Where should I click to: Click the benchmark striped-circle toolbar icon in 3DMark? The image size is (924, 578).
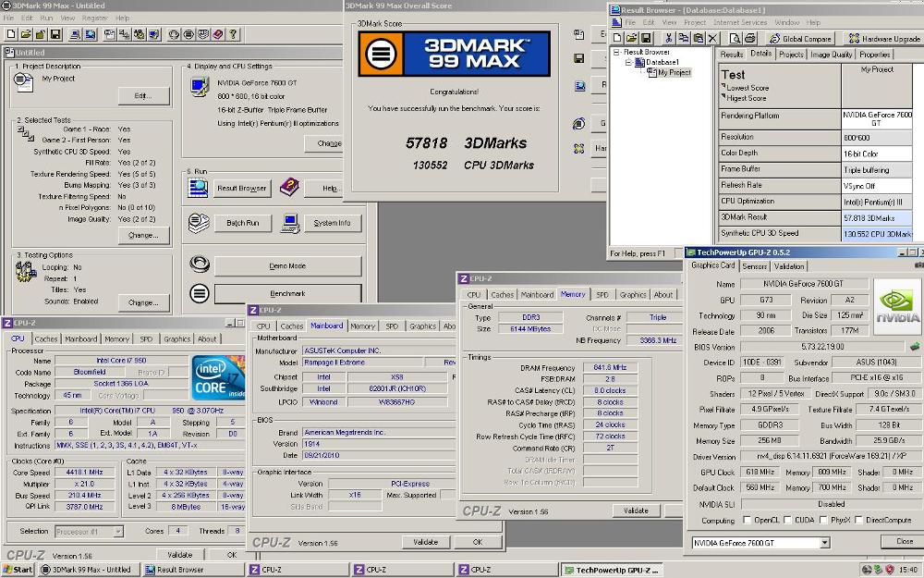coord(188,35)
